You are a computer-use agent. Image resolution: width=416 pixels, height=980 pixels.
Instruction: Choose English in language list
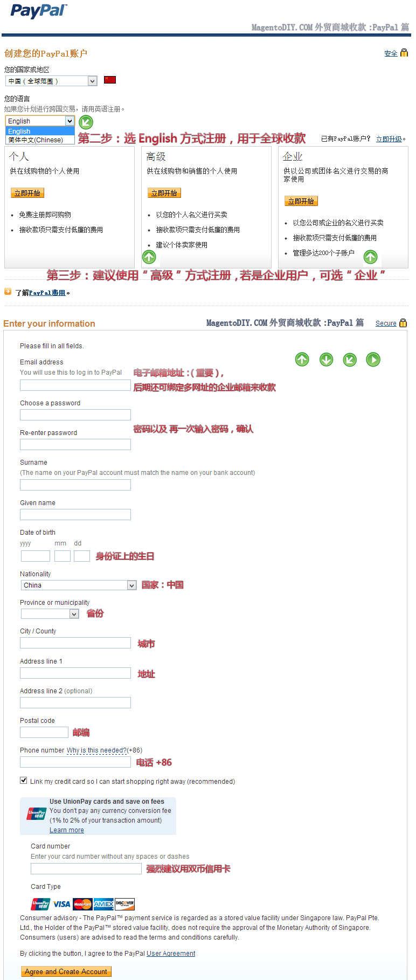(40, 131)
